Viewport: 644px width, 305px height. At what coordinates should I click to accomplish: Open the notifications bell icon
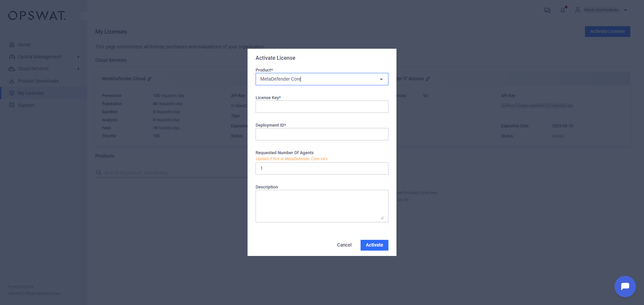(563, 10)
